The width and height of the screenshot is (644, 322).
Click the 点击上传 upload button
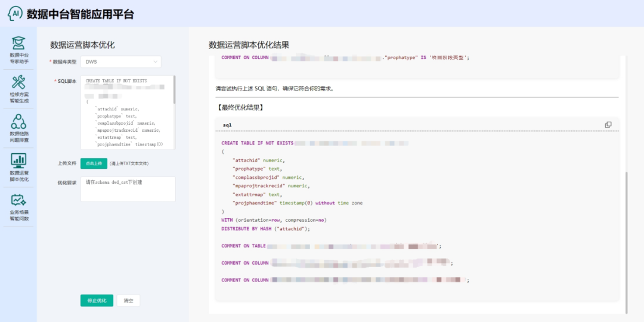94,163
